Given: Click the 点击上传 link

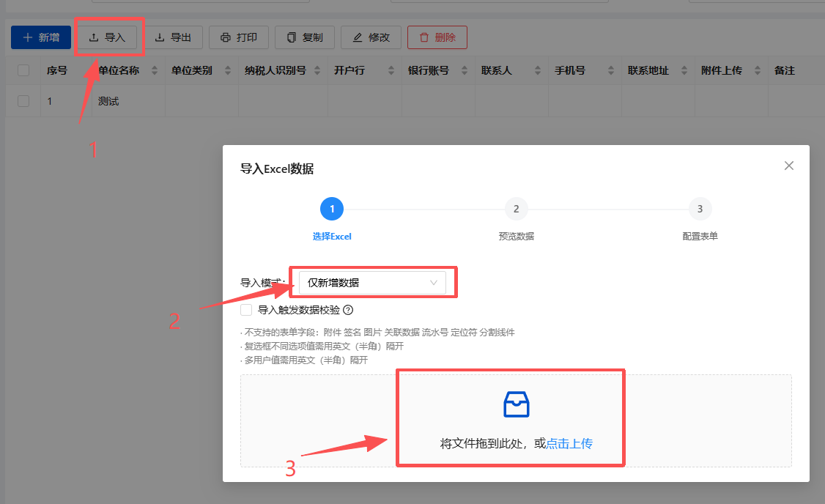Looking at the screenshot, I should (x=569, y=444).
